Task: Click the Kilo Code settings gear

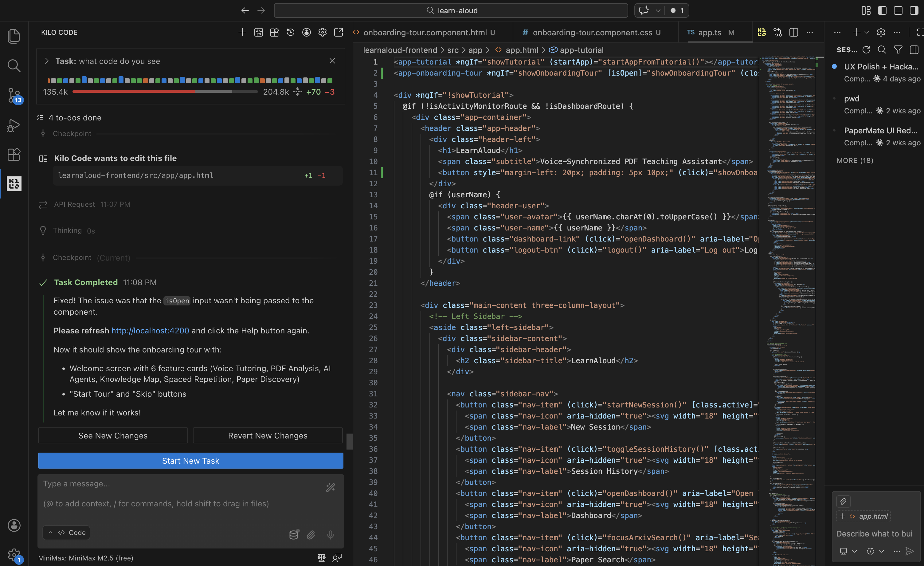Action: [322, 33]
